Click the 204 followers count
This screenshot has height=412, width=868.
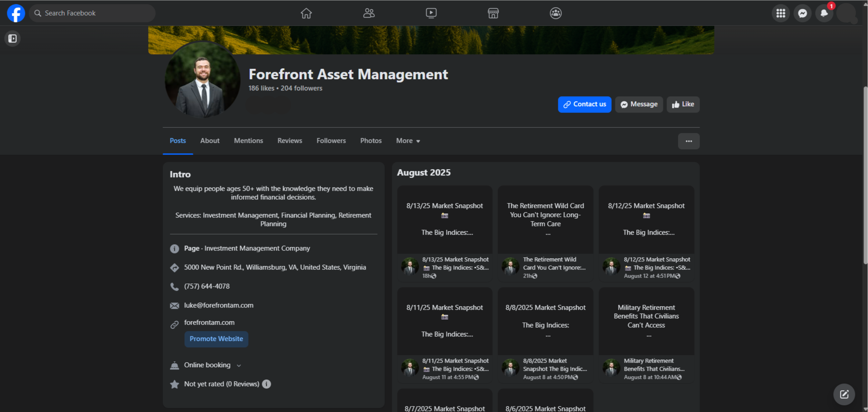pos(301,88)
